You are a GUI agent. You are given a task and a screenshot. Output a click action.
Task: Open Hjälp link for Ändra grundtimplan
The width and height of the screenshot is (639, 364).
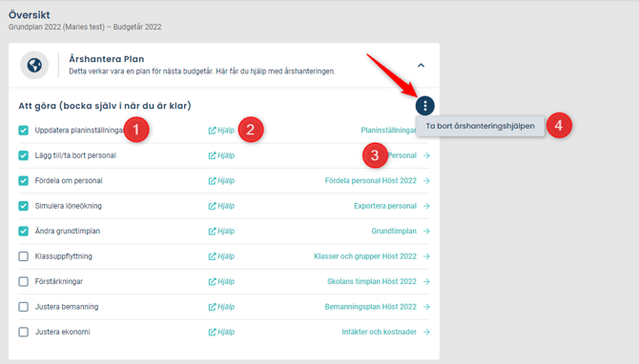pos(221,232)
